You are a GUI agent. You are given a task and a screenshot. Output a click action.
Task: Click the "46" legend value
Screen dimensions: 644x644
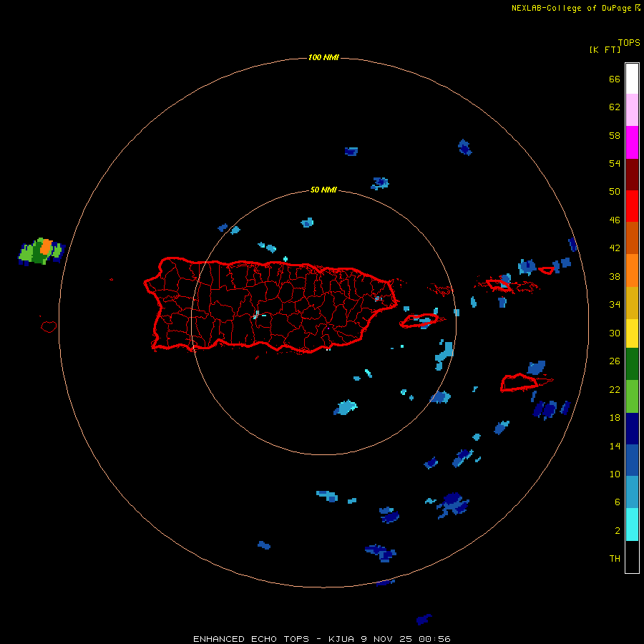click(x=615, y=220)
